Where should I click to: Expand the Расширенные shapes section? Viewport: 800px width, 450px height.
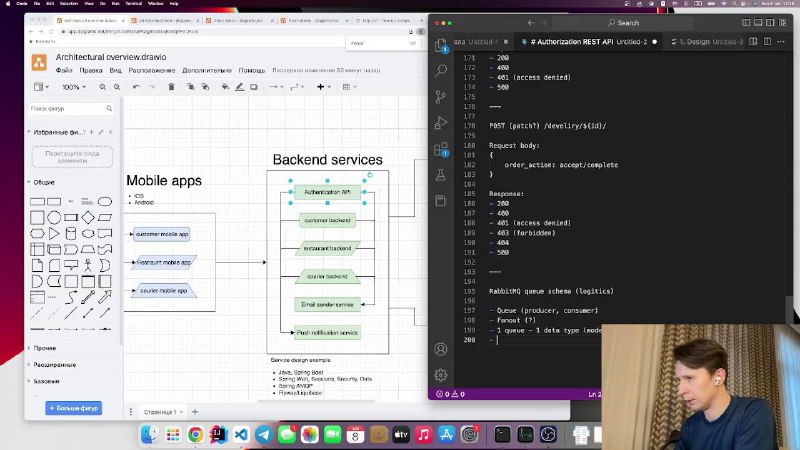pyautogui.click(x=52, y=365)
